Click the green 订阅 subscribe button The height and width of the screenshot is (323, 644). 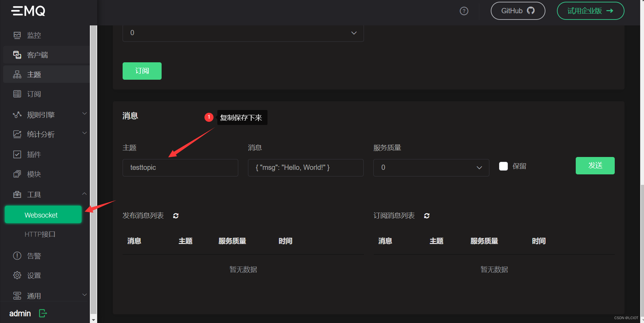click(142, 71)
